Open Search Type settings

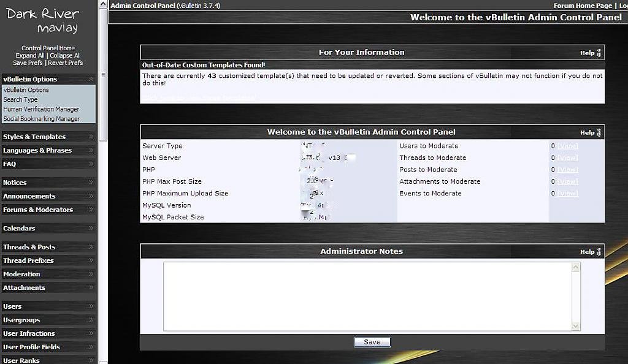[20, 100]
